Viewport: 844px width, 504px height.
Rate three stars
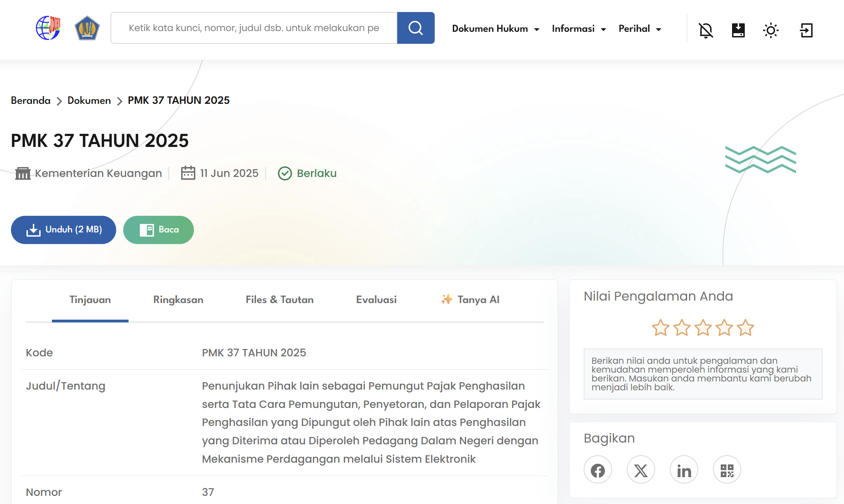coord(703,328)
